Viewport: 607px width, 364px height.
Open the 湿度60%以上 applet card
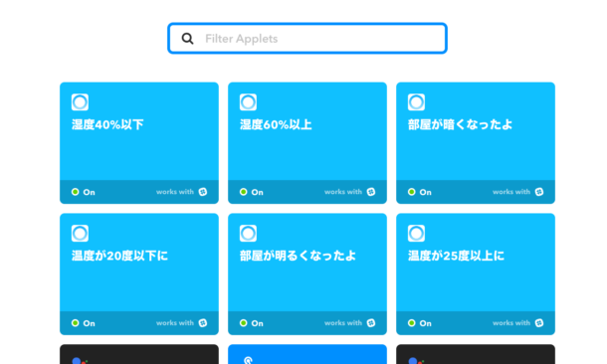point(307,143)
